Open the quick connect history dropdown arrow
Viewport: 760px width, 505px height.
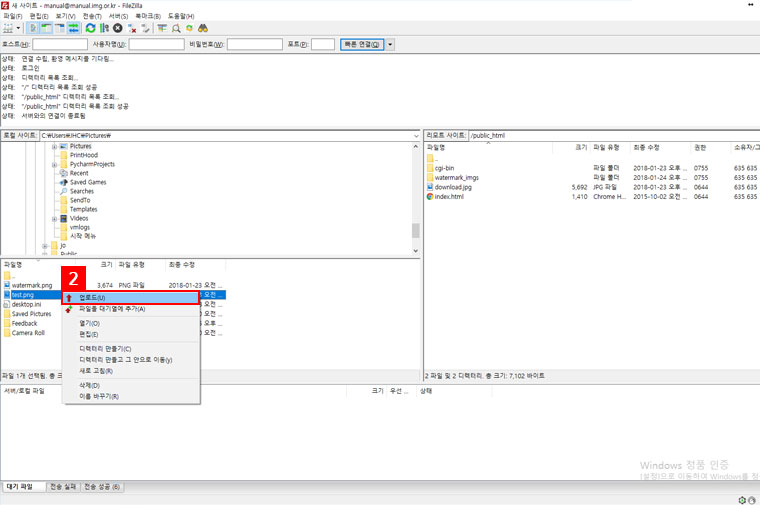[x=390, y=45]
